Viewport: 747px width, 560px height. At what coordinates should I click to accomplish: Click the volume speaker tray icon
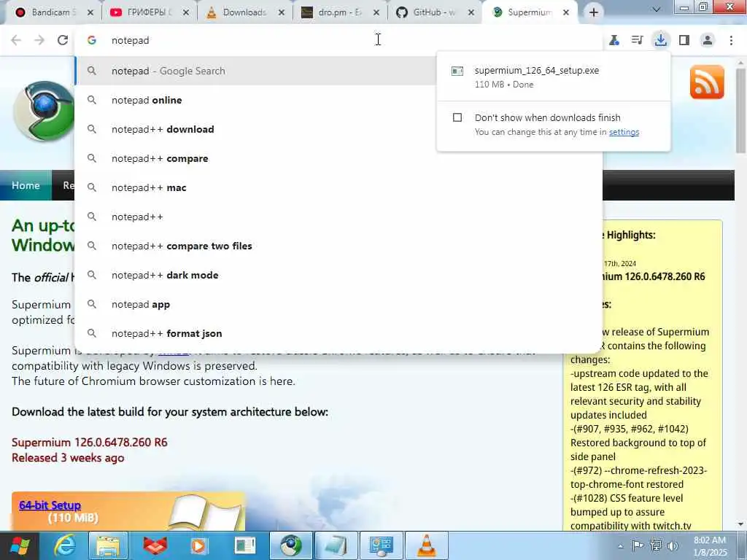673,545
